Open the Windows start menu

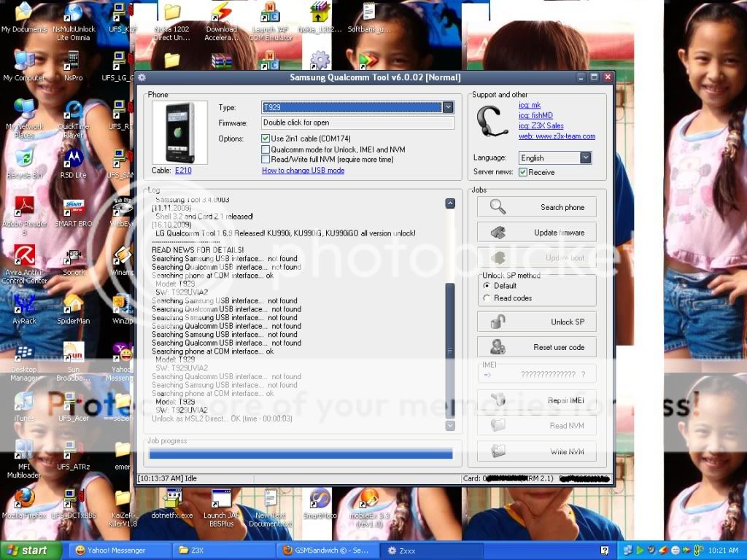31,551
